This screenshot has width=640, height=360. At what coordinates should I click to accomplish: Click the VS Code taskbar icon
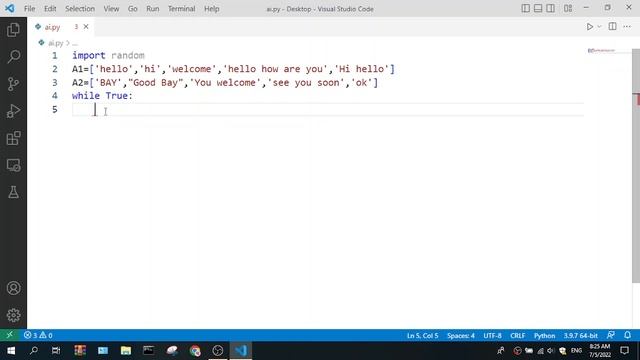(x=241, y=351)
